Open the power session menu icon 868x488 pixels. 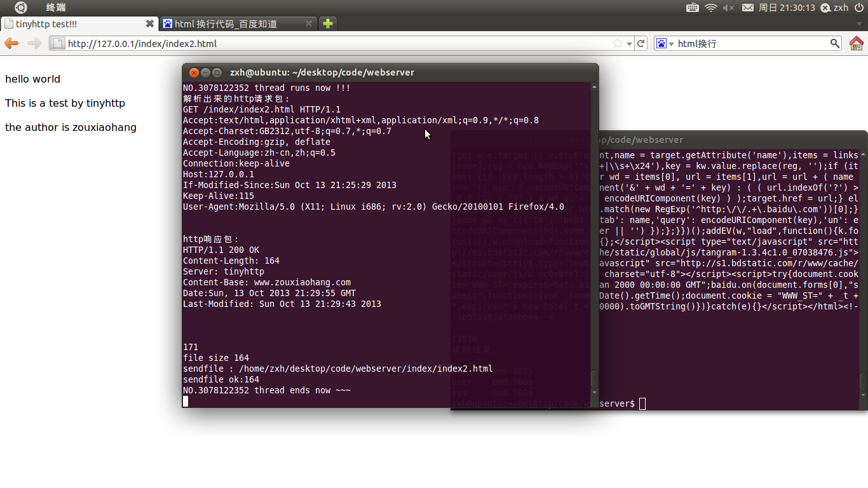[x=859, y=8]
